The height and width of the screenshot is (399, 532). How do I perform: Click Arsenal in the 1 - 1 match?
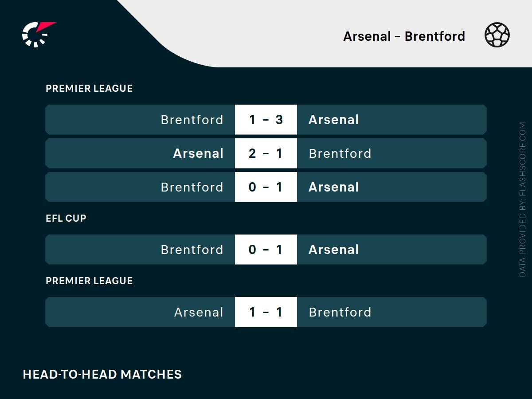[199, 312]
